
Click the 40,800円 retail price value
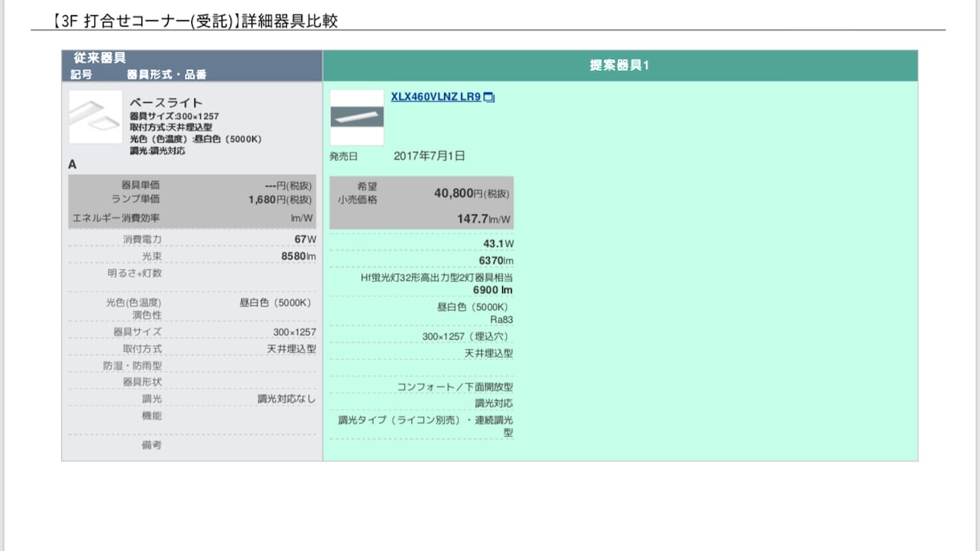click(x=472, y=194)
